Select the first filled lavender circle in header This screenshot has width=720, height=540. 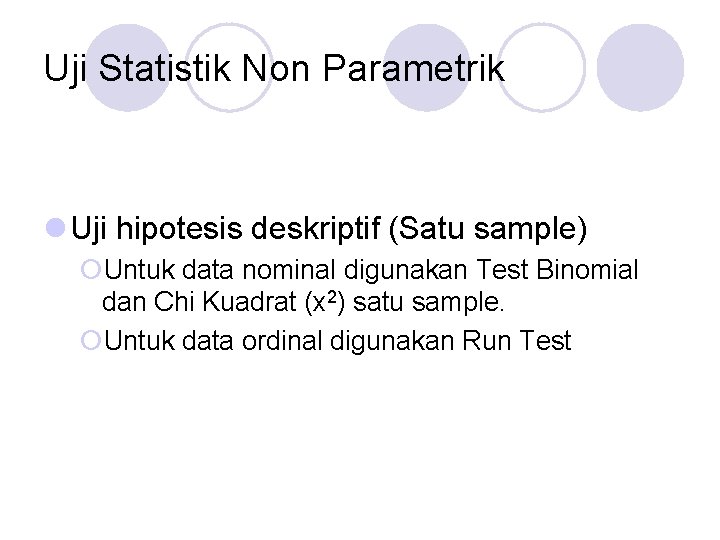(128, 68)
